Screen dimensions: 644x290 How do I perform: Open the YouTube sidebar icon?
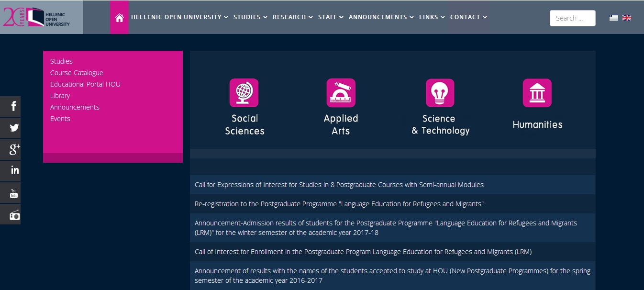[10, 192]
